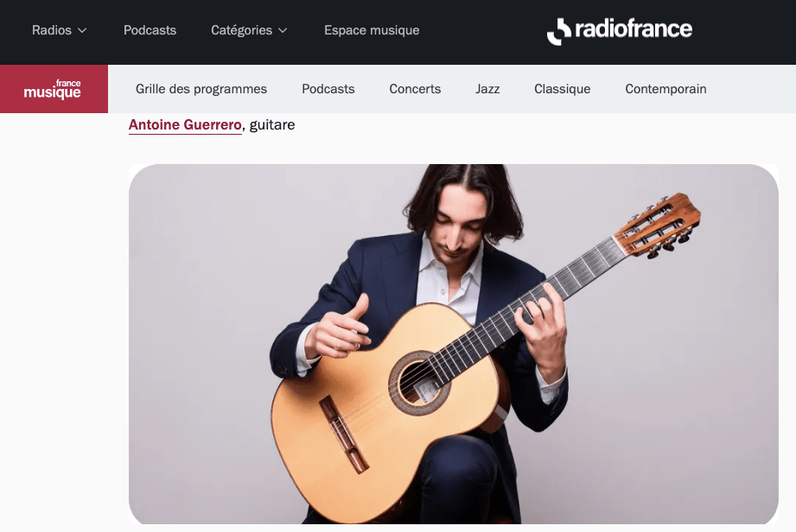
Task: Click the word guitare after the name
Action: [272, 124]
